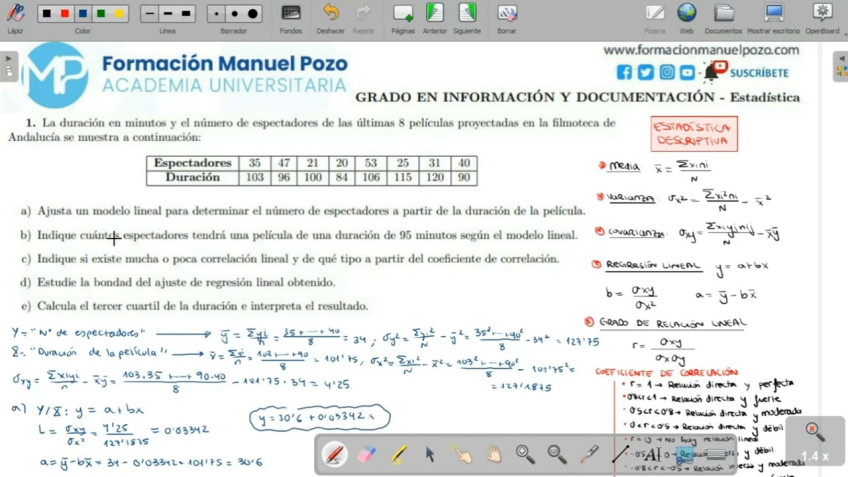Select the Laser pointer tool
This screenshot has width=848, height=477.
[x=589, y=454]
